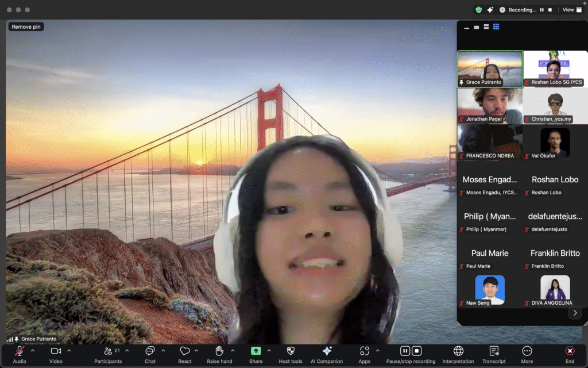Open audio options arrow next to Audio
Screen dimensions: 588x368
coord(33,351)
